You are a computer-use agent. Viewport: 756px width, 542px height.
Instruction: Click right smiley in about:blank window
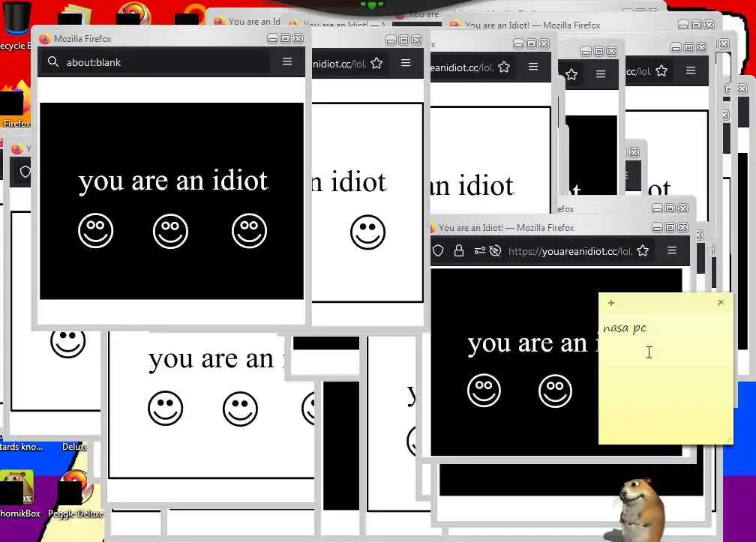pyautogui.click(x=249, y=230)
